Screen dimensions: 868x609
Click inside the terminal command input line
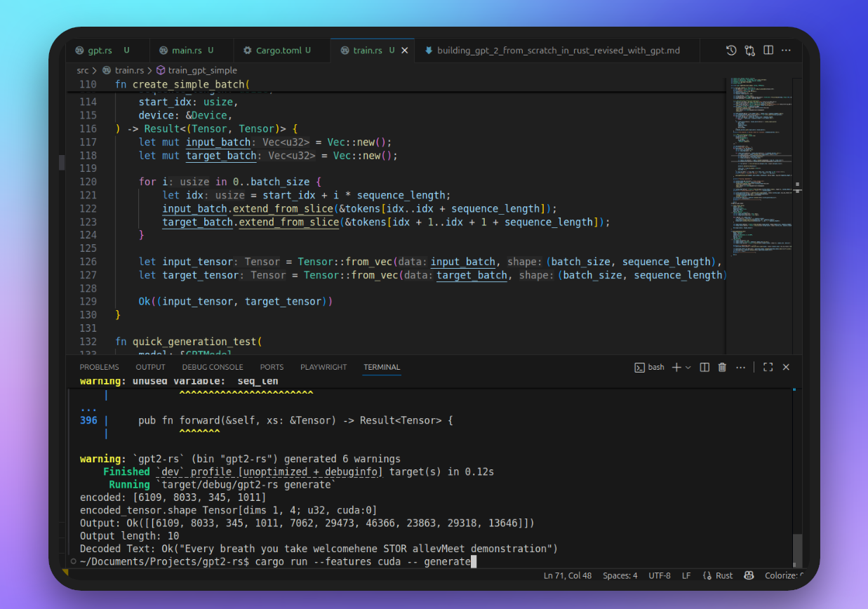(x=421, y=561)
